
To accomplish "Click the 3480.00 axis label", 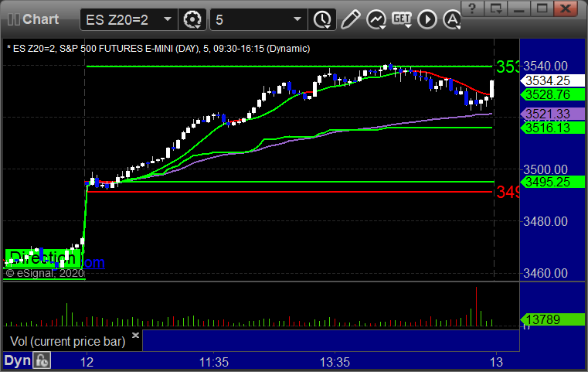I will [546, 221].
